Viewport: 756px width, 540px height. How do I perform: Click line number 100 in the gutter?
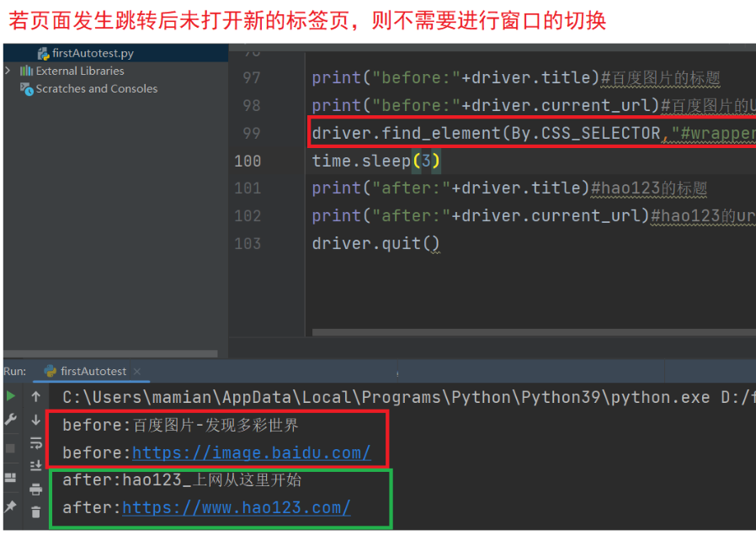(248, 161)
